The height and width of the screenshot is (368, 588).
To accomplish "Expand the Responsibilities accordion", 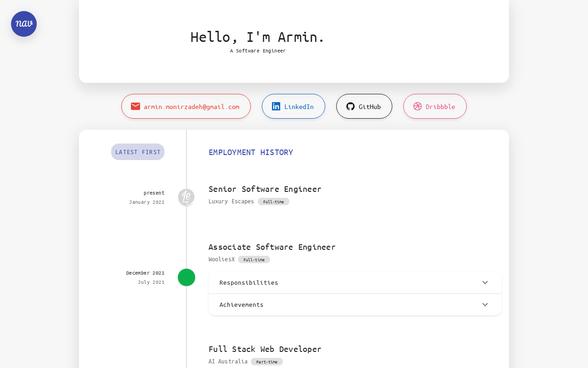I will (x=249, y=282).
